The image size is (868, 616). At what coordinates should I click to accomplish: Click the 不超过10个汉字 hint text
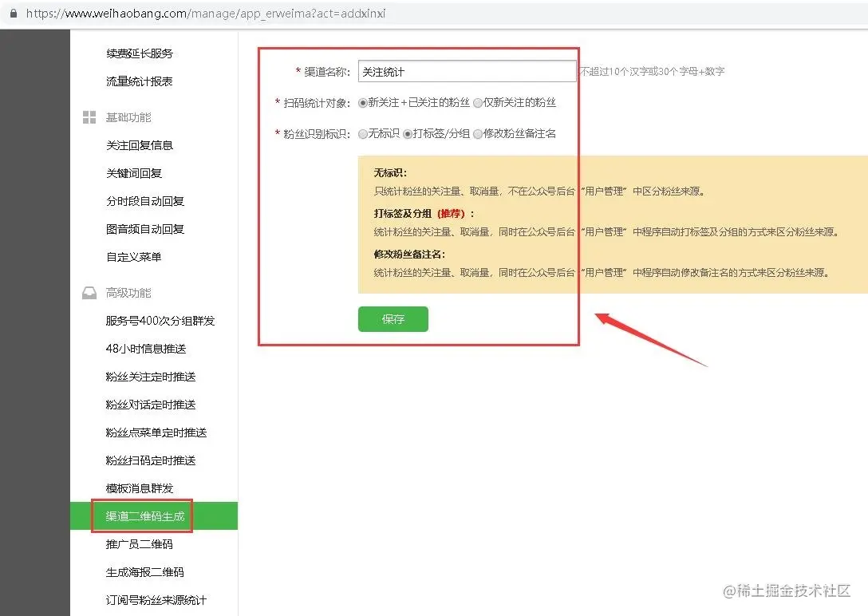[652, 71]
